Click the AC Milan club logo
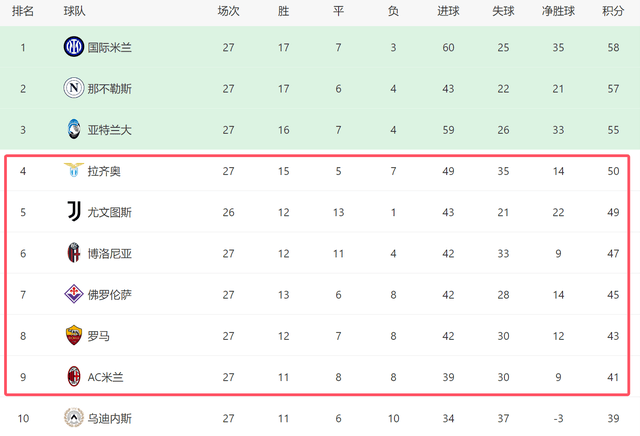 pos(73,376)
